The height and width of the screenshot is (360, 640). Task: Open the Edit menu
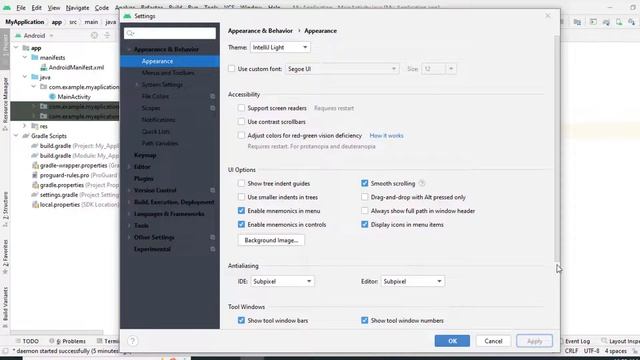tap(36, 8)
